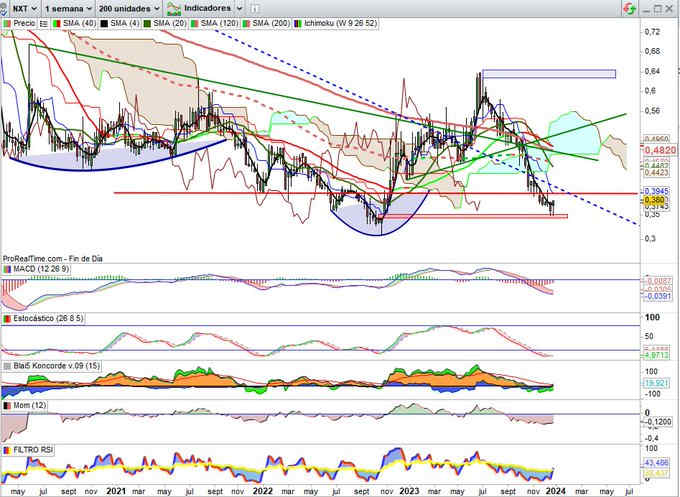Click the ProRealTime.com - Fin de Día text
Viewport: 680px width, 497px height.
[52, 258]
